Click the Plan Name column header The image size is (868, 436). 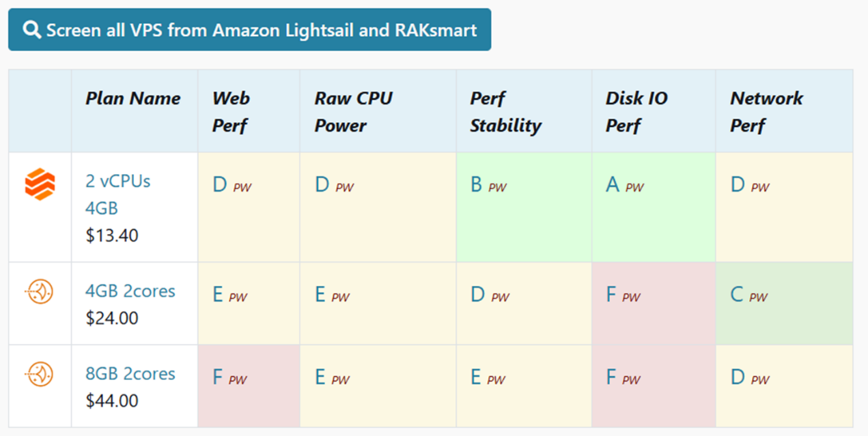(x=133, y=98)
